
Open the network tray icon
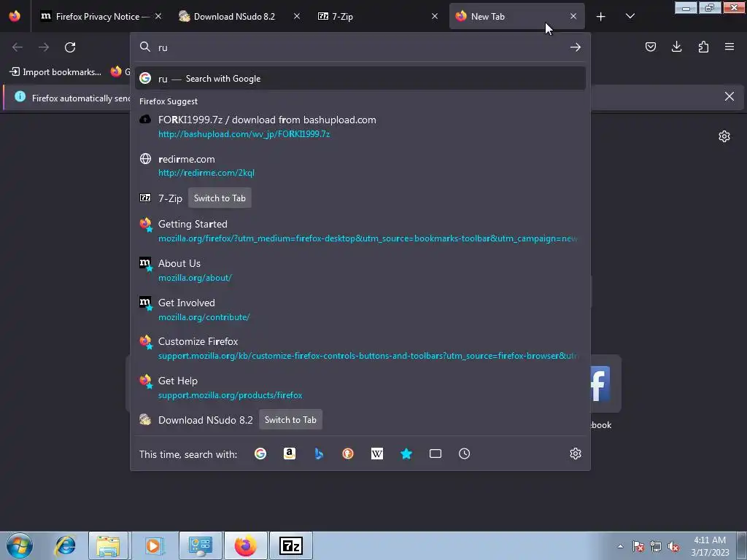point(656,547)
